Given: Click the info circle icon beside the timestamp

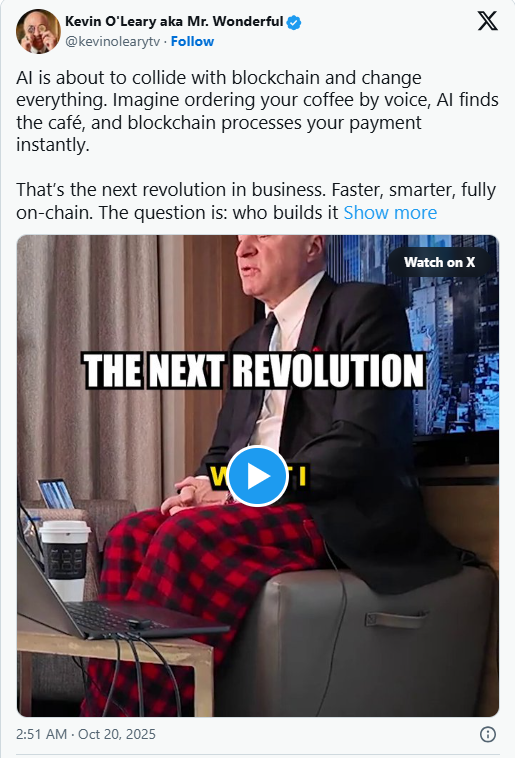Looking at the screenshot, I should point(487,734).
